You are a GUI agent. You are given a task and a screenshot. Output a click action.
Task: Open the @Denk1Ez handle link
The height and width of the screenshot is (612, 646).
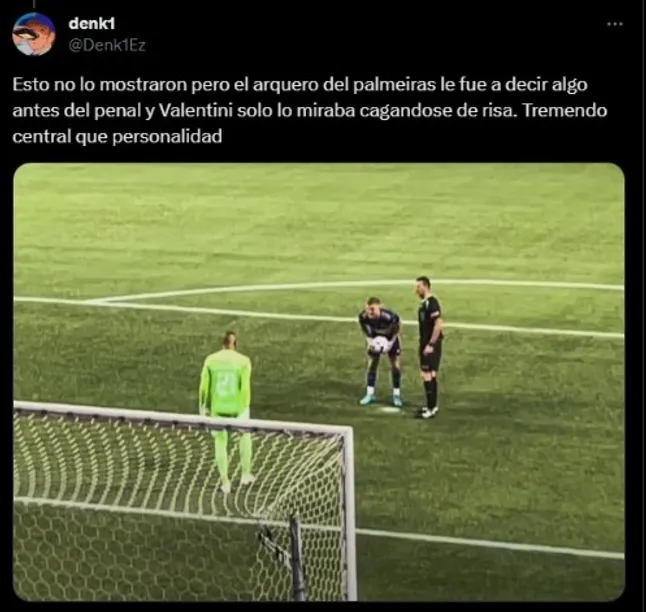pos(107,45)
